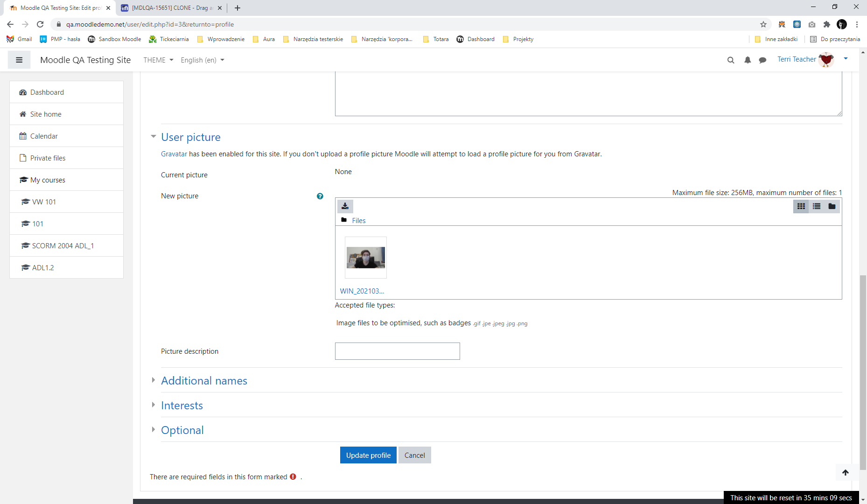867x504 pixels.
Task: Click the Cancel button
Action: pyautogui.click(x=414, y=455)
